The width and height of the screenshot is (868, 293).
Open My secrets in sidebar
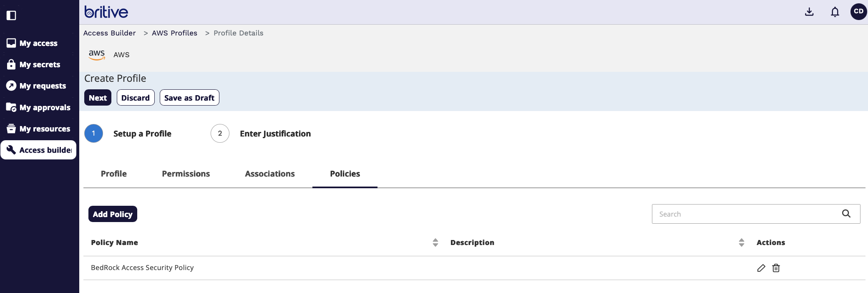coord(40,64)
